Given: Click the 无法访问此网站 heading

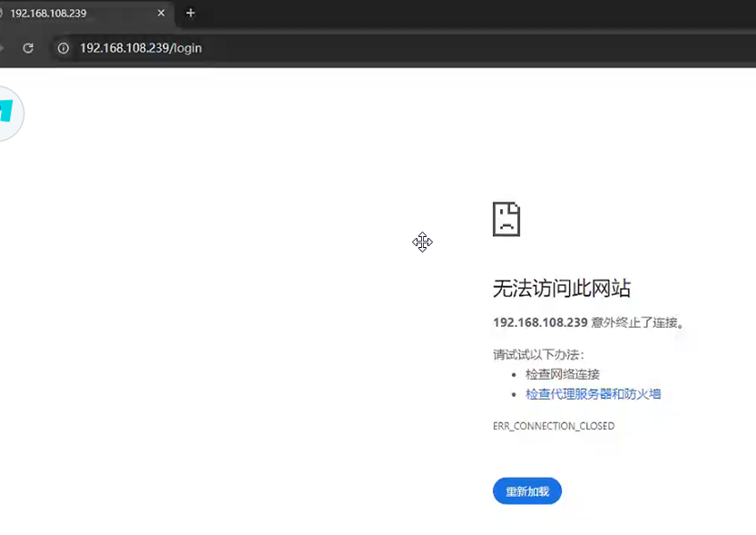Looking at the screenshot, I should click(563, 288).
